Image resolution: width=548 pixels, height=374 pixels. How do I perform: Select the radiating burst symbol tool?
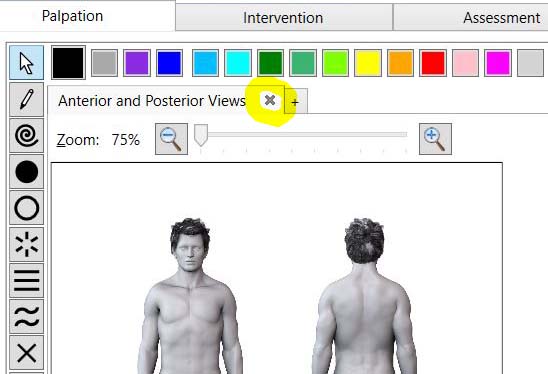(27, 244)
